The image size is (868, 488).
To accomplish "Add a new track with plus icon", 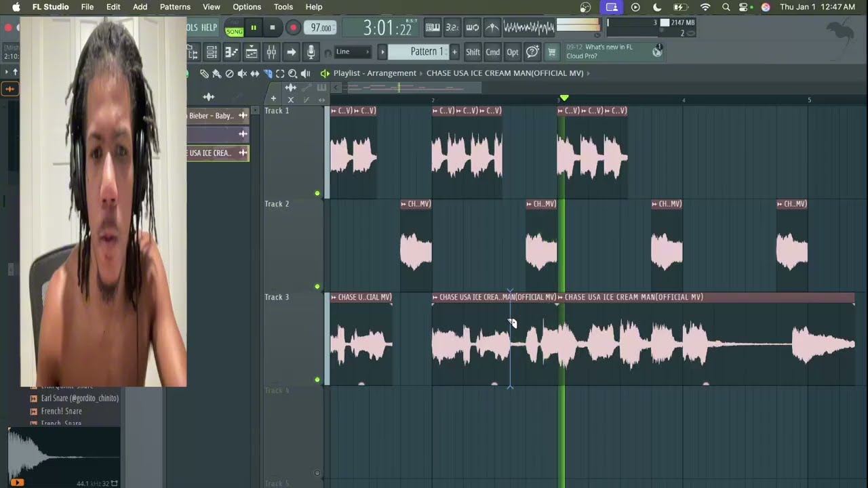I will coord(273,99).
